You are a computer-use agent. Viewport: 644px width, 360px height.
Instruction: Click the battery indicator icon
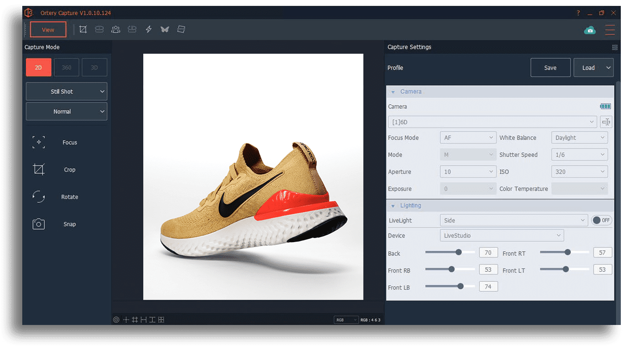tap(605, 106)
